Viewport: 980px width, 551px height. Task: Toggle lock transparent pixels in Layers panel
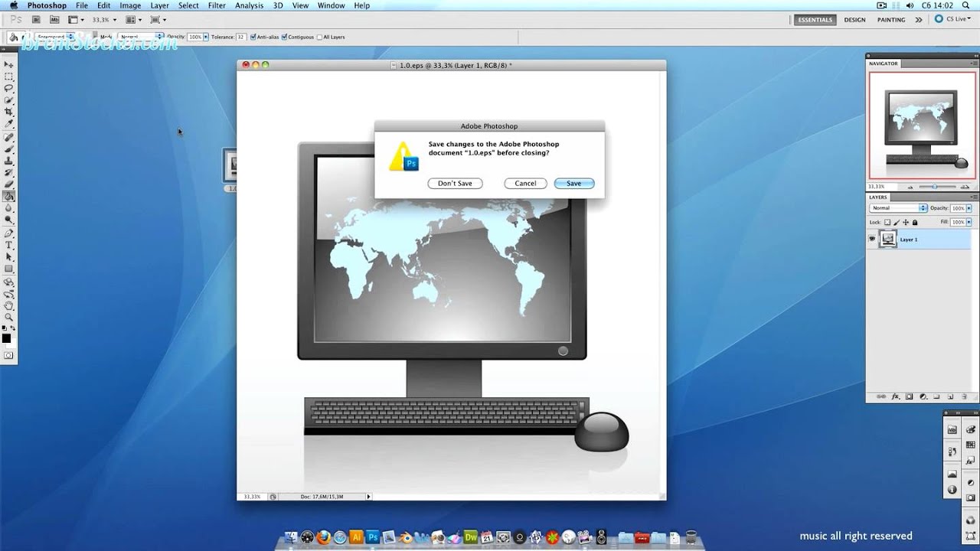[x=887, y=223]
